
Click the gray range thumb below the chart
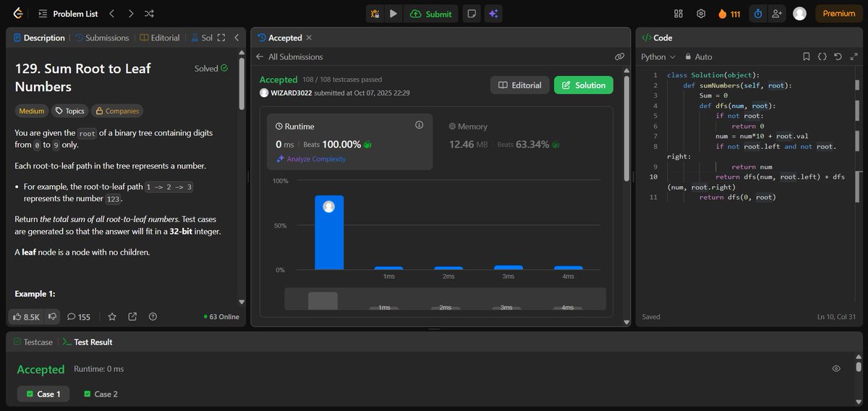tap(323, 301)
